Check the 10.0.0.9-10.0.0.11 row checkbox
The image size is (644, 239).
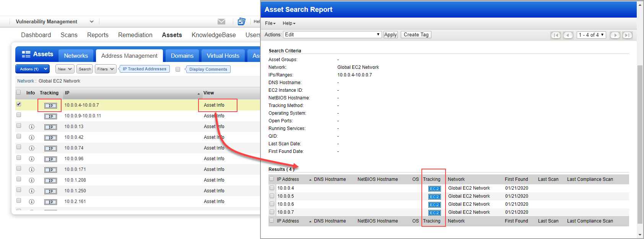click(19, 115)
